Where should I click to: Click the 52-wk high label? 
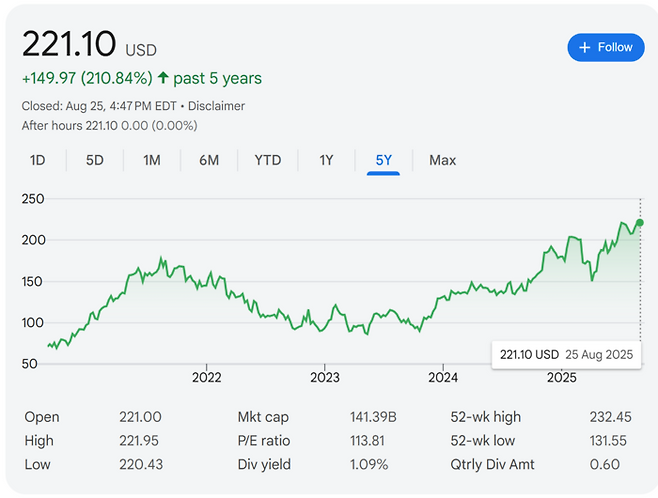click(486, 417)
